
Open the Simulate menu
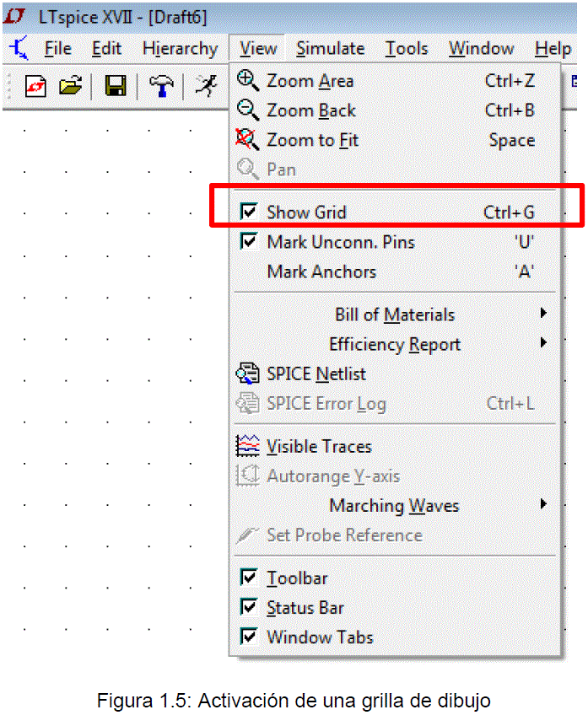330,48
